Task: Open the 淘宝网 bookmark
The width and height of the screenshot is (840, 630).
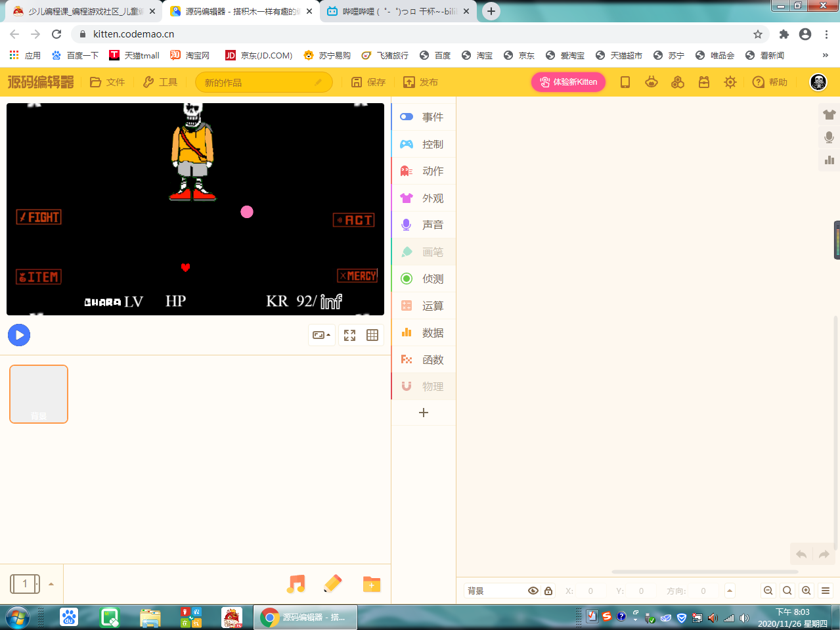Action: click(190, 55)
